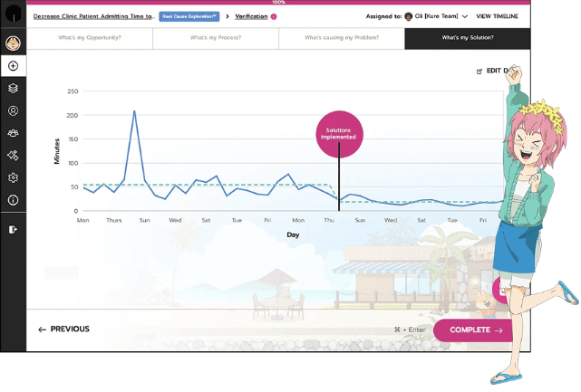
Task: Expand the Assigned to Oli dropdown
Action: click(x=465, y=16)
